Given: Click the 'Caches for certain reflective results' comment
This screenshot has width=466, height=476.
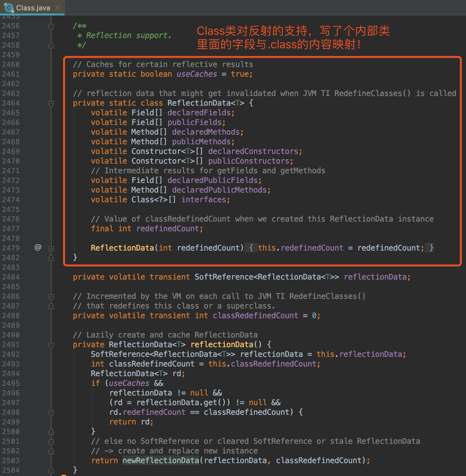Looking at the screenshot, I should tap(163, 64).
